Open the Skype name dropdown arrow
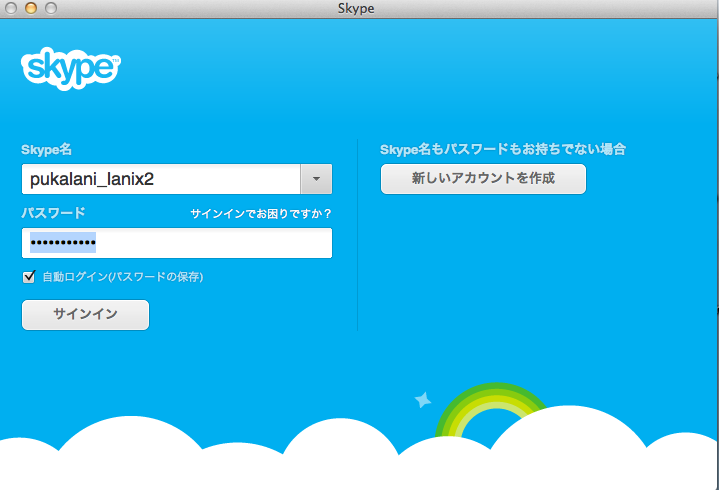 [316, 179]
